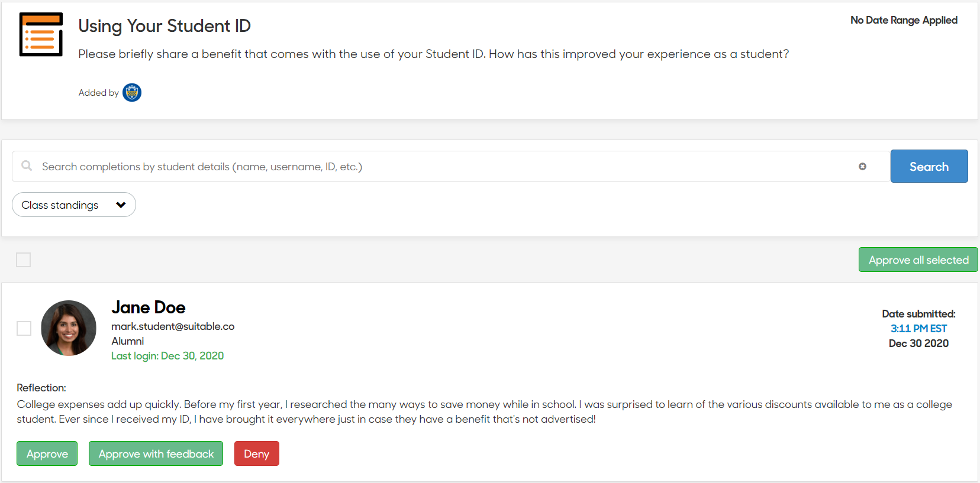Click the Added by label
The height and width of the screenshot is (483, 980).
tap(98, 93)
